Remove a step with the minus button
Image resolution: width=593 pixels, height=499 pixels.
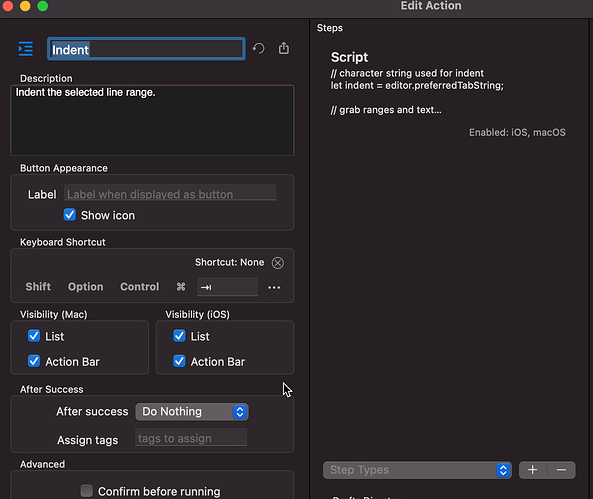(562, 470)
